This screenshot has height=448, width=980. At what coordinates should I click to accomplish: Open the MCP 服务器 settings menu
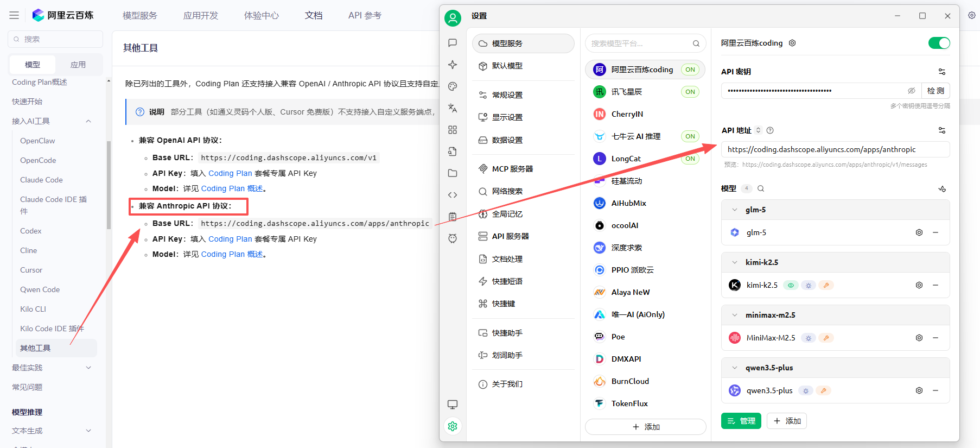512,169
